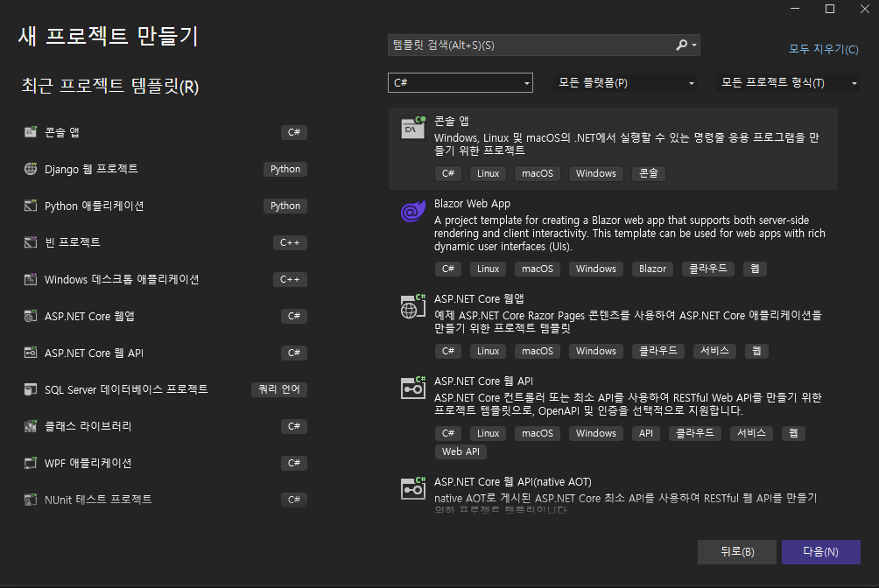Click the purple Blazor Web App icon
The image size is (879, 588).
point(413,212)
